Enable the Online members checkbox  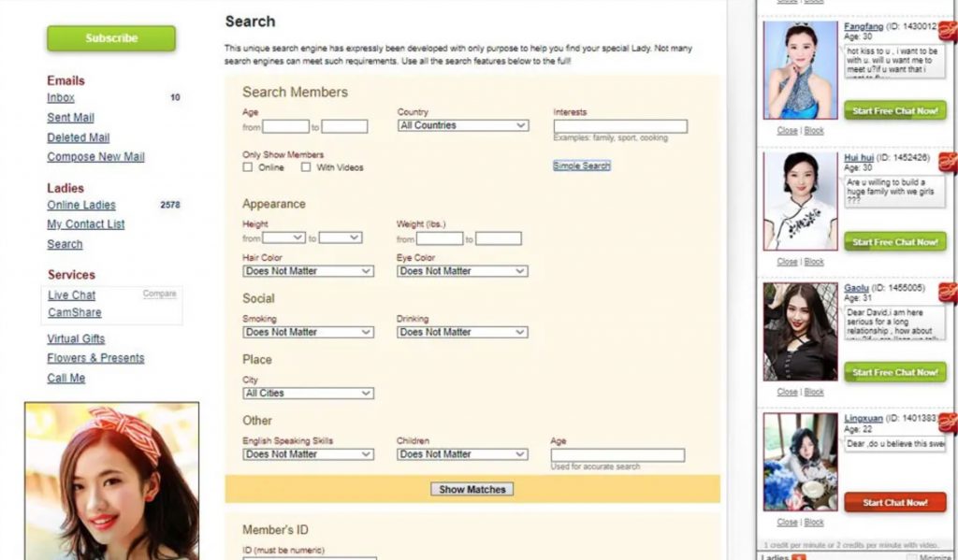248,167
